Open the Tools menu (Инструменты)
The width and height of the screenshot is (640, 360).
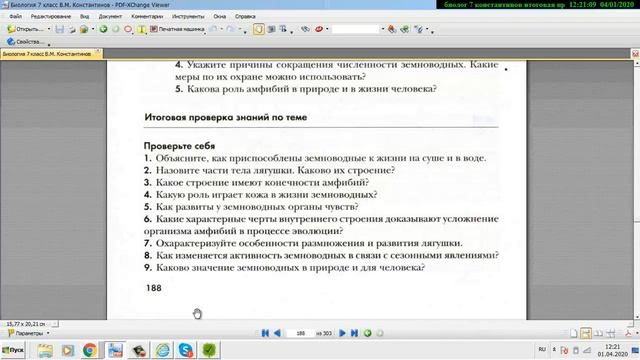[x=188, y=16]
